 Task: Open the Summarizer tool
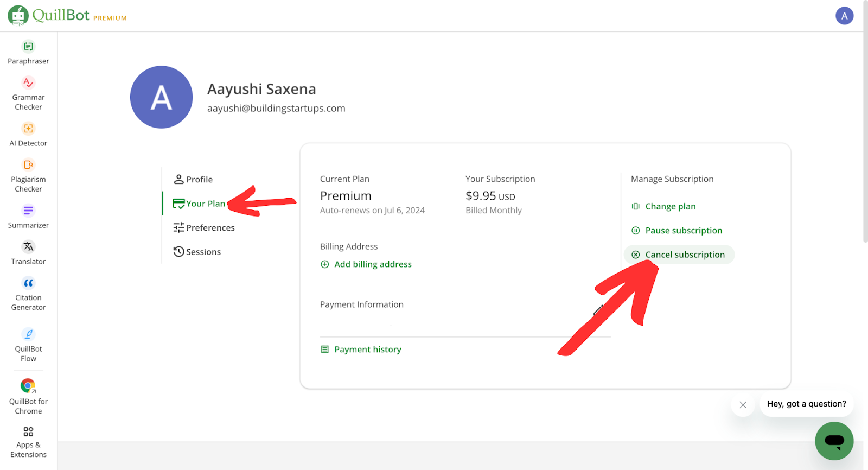pos(28,217)
